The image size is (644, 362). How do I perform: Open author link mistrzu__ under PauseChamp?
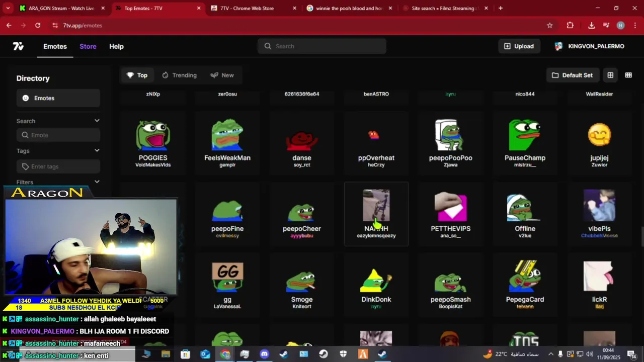coord(525,165)
